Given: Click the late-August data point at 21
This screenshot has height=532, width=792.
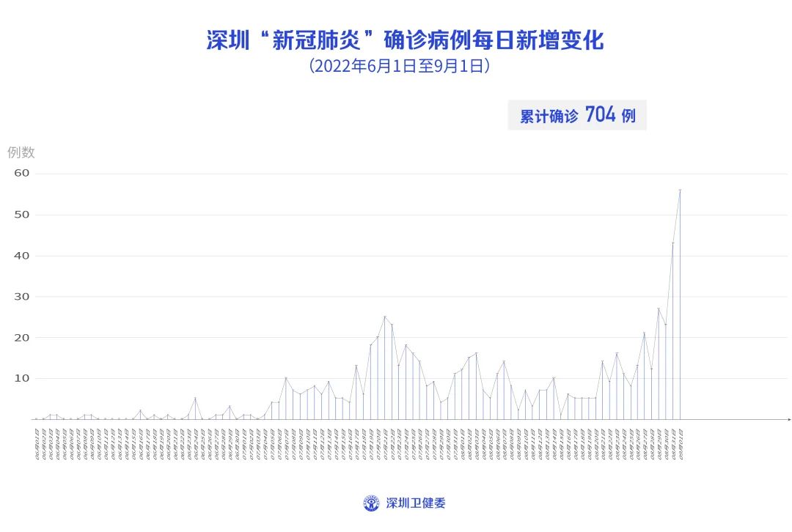Looking at the screenshot, I should click(645, 333).
